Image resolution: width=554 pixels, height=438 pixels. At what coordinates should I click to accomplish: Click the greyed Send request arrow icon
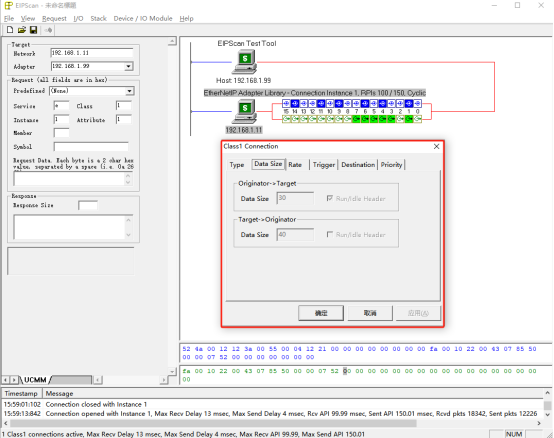[48, 30]
